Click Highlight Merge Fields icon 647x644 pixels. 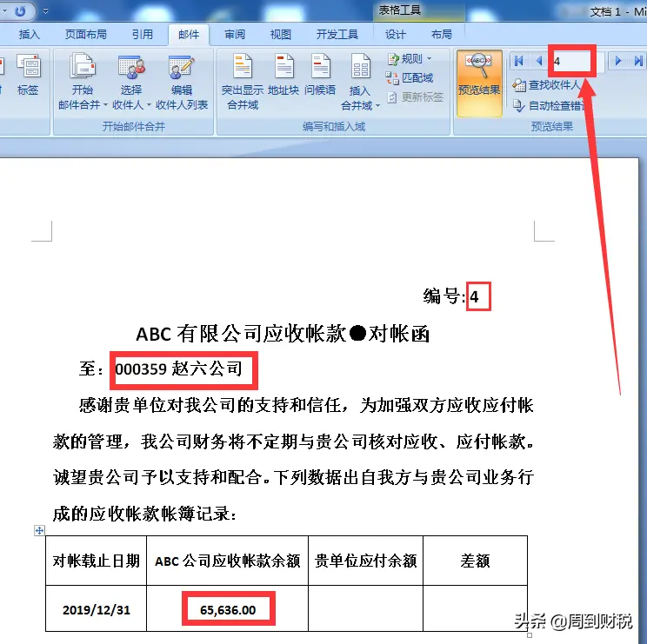[x=242, y=73]
